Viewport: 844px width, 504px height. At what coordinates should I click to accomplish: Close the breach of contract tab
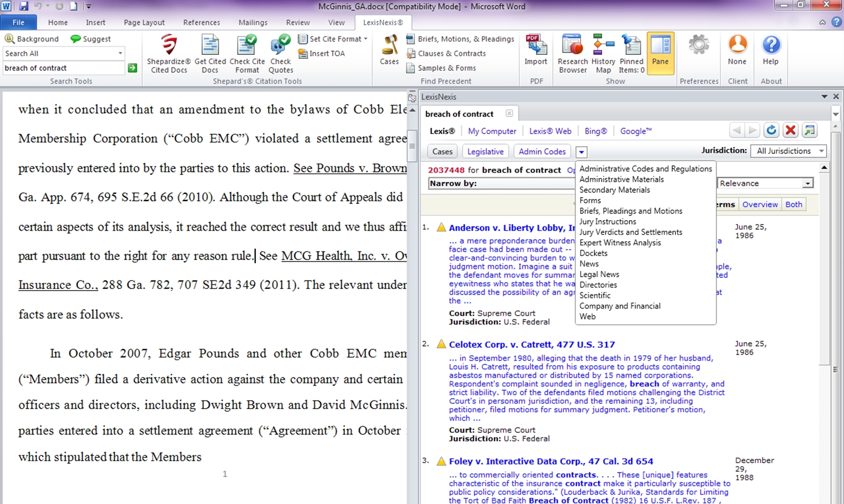(x=509, y=113)
